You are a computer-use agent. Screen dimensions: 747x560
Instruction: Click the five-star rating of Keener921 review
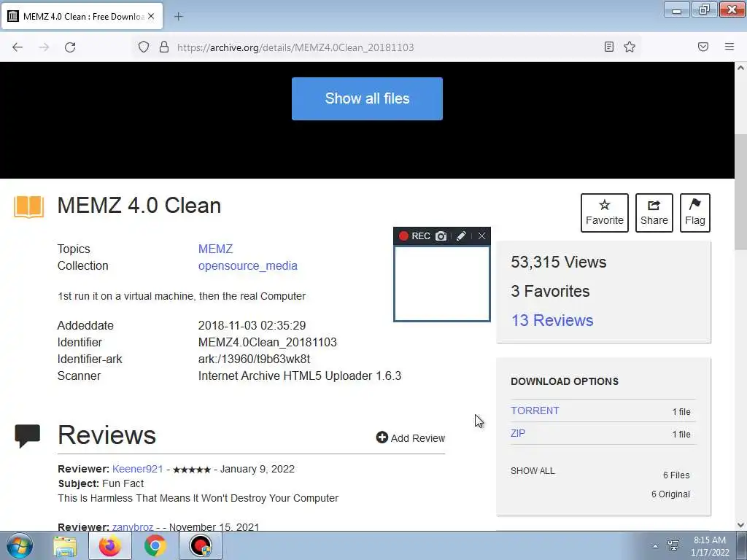[192, 470]
